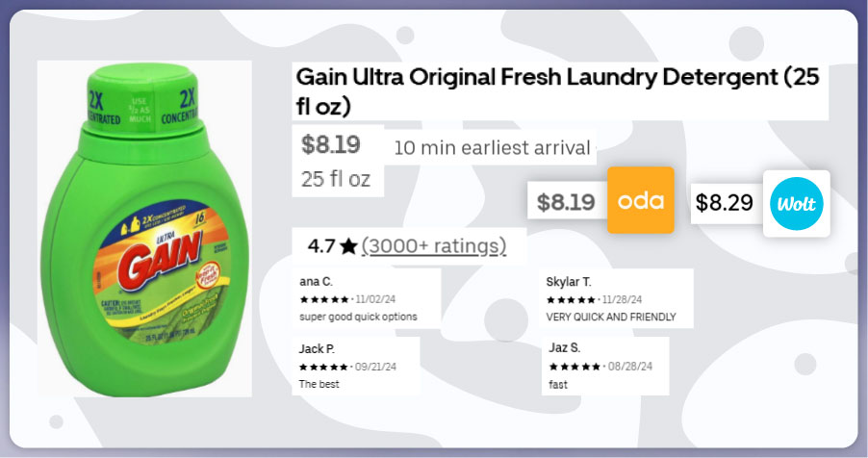Click the orange oda logo icon
This screenshot has width=868, height=458.
(640, 200)
